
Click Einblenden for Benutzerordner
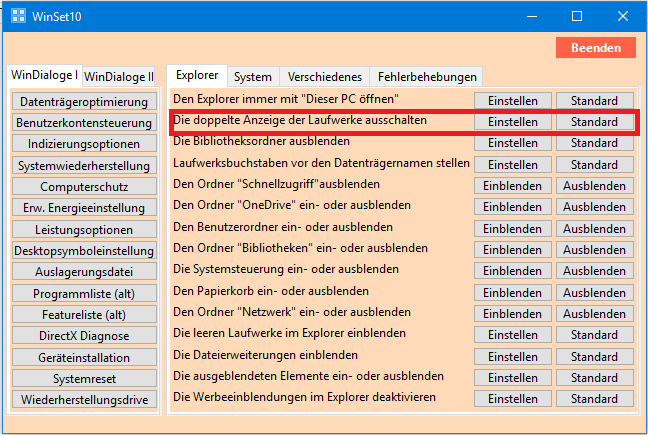point(512,229)
